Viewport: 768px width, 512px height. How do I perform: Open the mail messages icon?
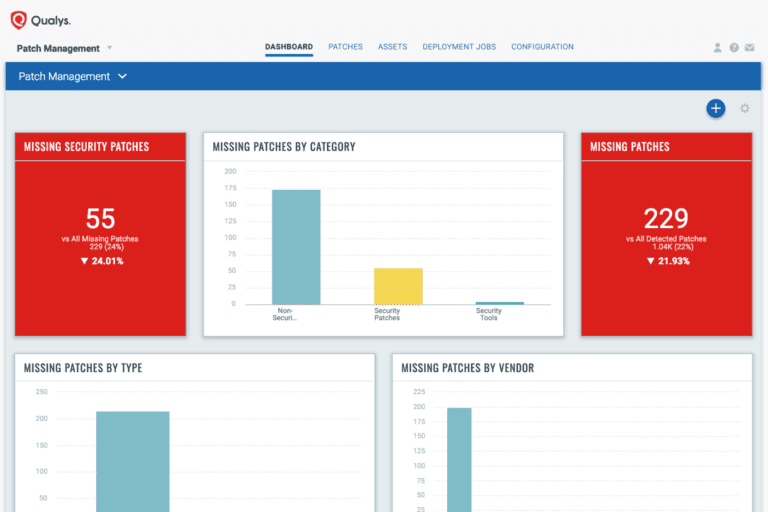pyautogui.click(x=749, y=48)
